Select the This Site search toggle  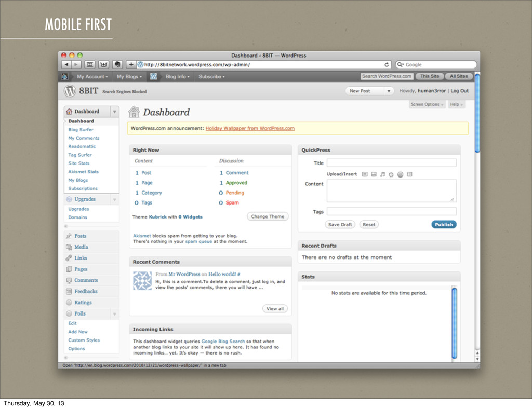[x=430, y=76]
